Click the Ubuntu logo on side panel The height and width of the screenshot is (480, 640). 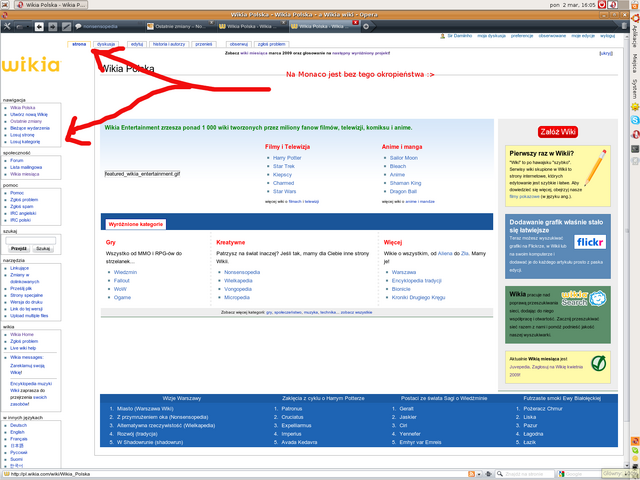click(x=636, y=18)
